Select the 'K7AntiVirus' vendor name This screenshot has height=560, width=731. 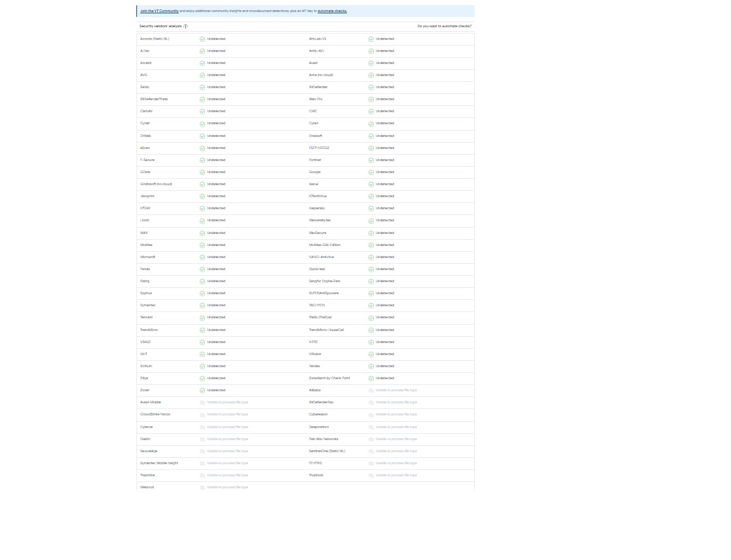point(317,197)
